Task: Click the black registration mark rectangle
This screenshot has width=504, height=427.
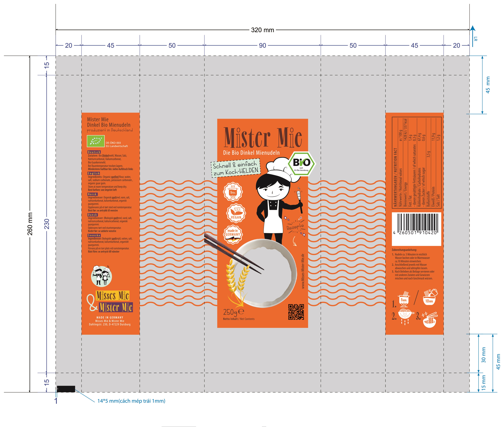Action: point(66,389)
